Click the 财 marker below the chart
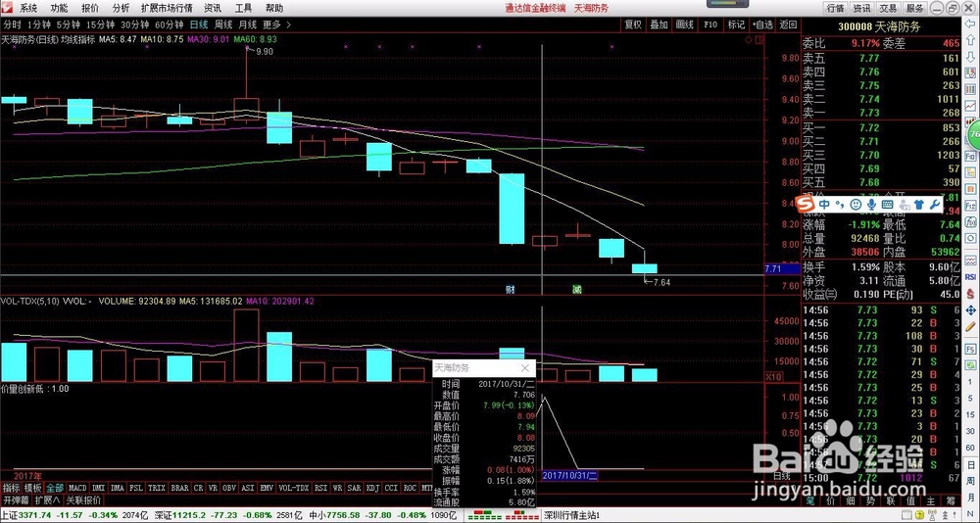This screenshot has height=523, width=980. (510, 289)
